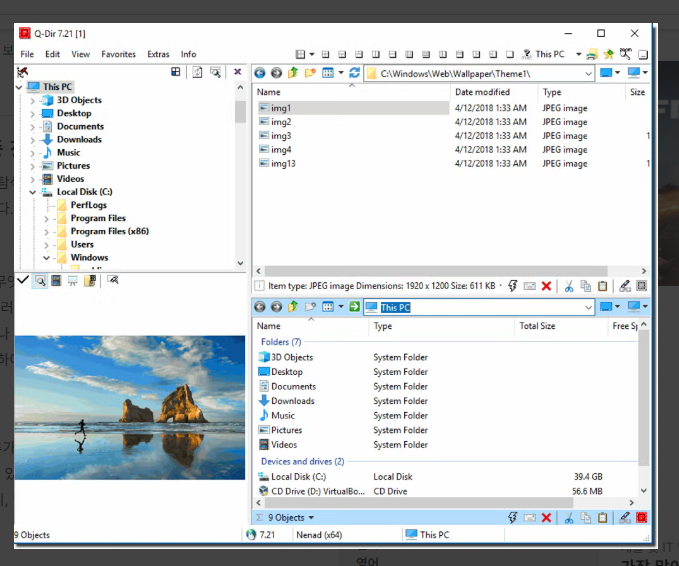This screenshot has height=566, width=679.
Task: Open the This PC toolbar dropdown arrow
Action: 578,54
